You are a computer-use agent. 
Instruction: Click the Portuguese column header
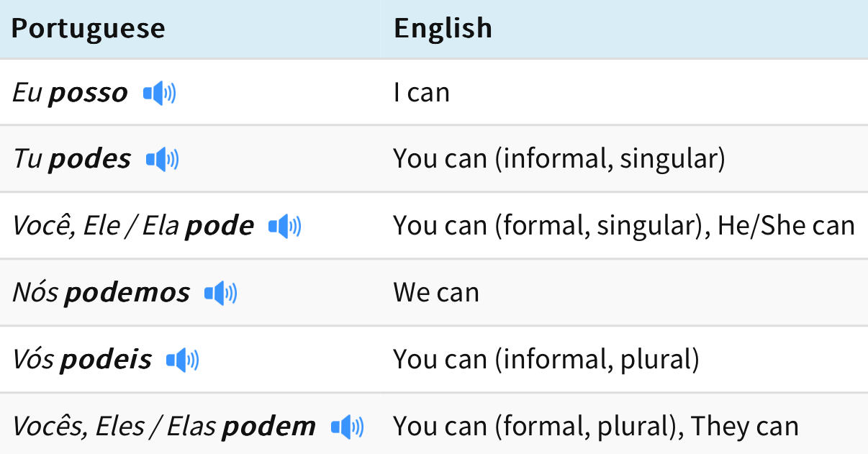click(x=89, y=28)
